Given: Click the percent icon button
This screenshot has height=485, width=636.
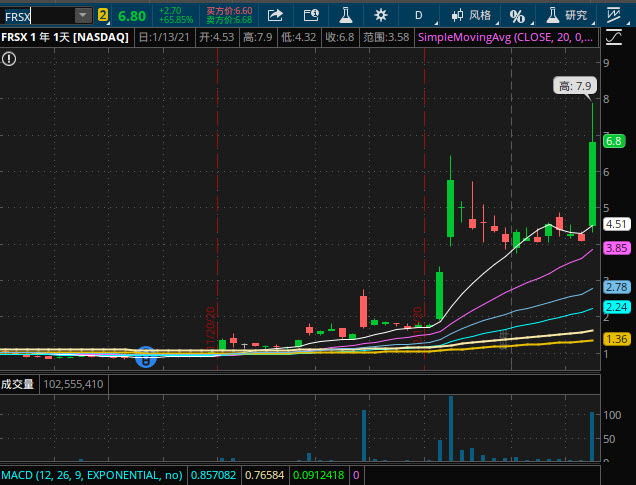Looking at the screenshot, I should pyautogui.click(x=517, y=16).
